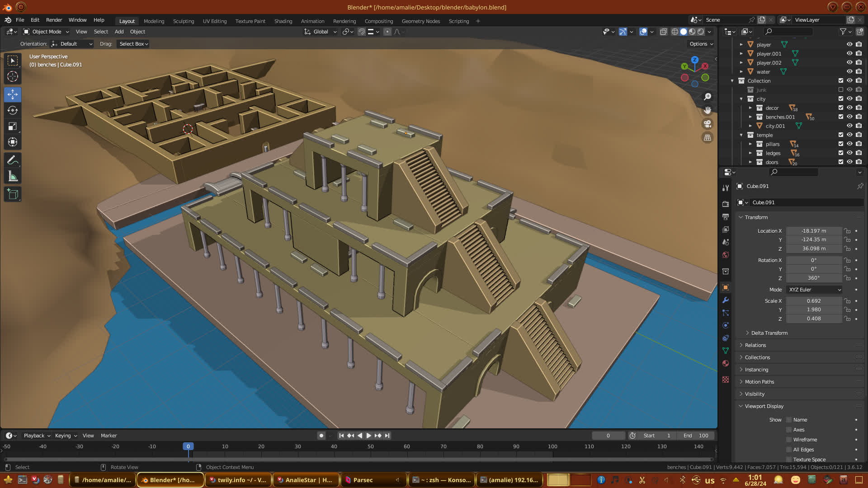
Task: Enable the Wireframe display checkbox
Action: [789, 440]
